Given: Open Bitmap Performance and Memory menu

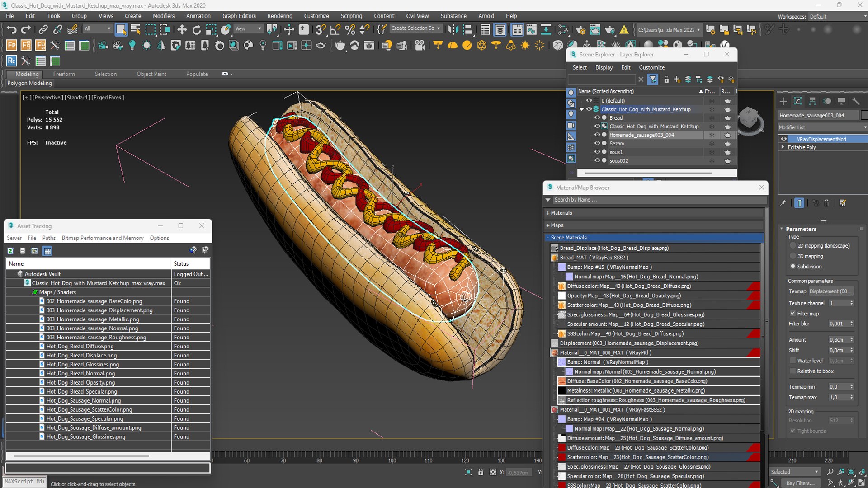Looking at the screenshot, I should [x=103, y=238].
